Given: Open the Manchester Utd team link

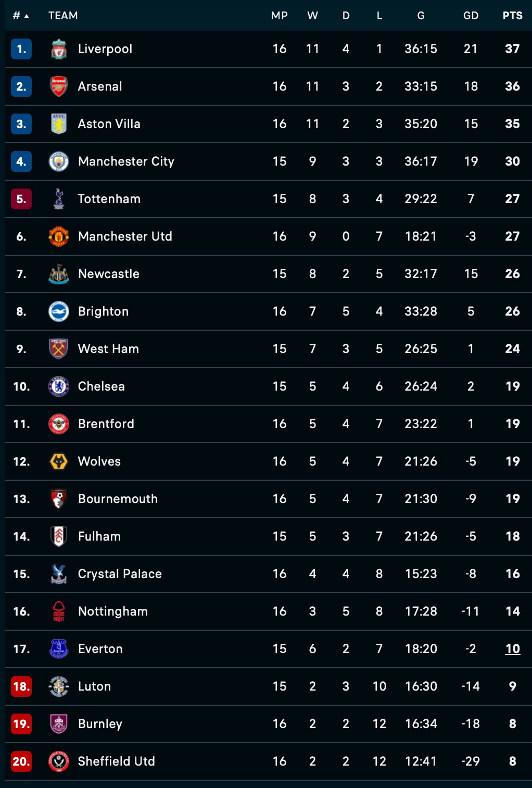Looking at the screenshot, I should point(125,236).
